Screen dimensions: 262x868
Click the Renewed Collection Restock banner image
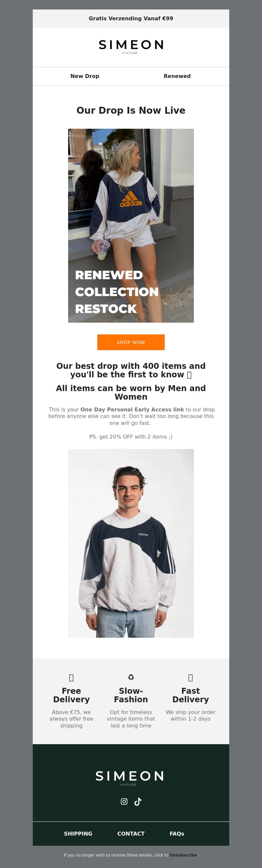(x=131, y=225)
